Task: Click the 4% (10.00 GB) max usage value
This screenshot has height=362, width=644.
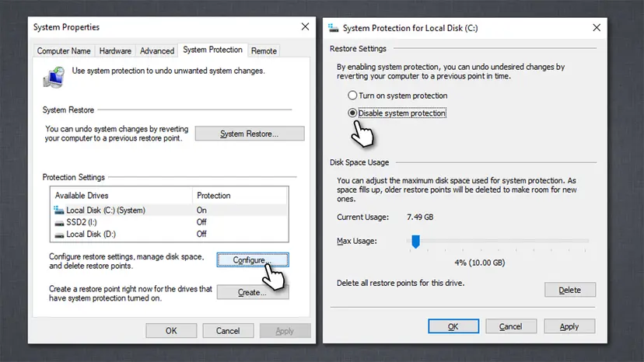Action: coord(480,263)
